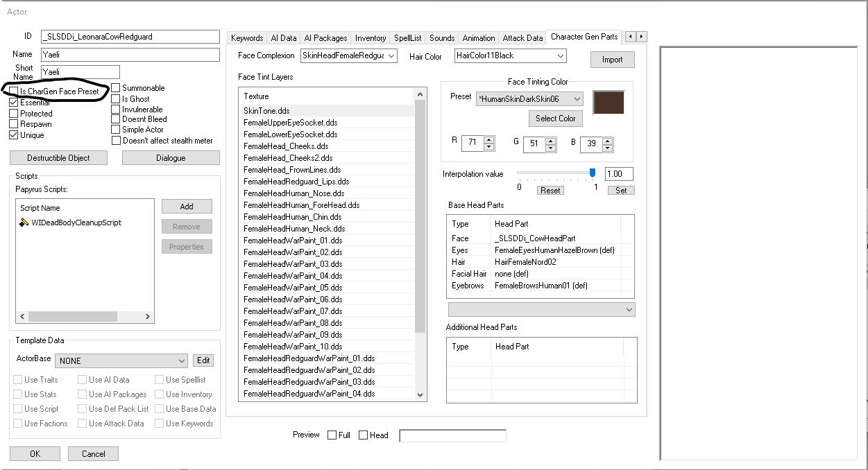The height and width of the screenshot is (470, 868).
Task: Click the Import button
Action: 612,60
